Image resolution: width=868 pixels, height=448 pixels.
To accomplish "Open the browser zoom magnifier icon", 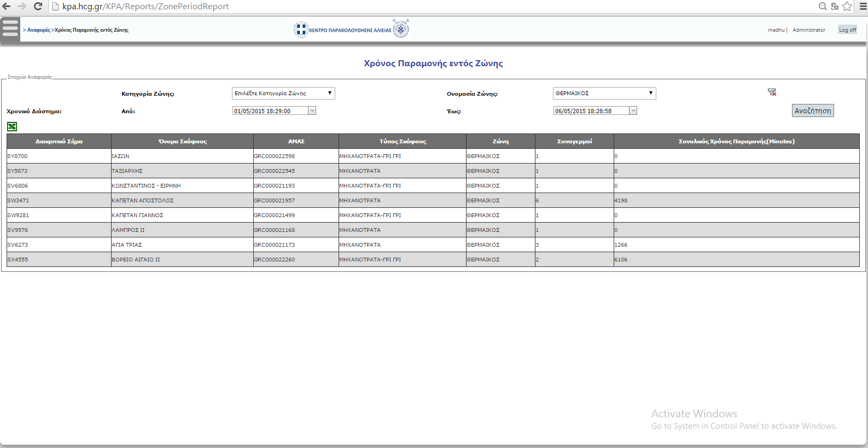I will click(x=823, y=6).
